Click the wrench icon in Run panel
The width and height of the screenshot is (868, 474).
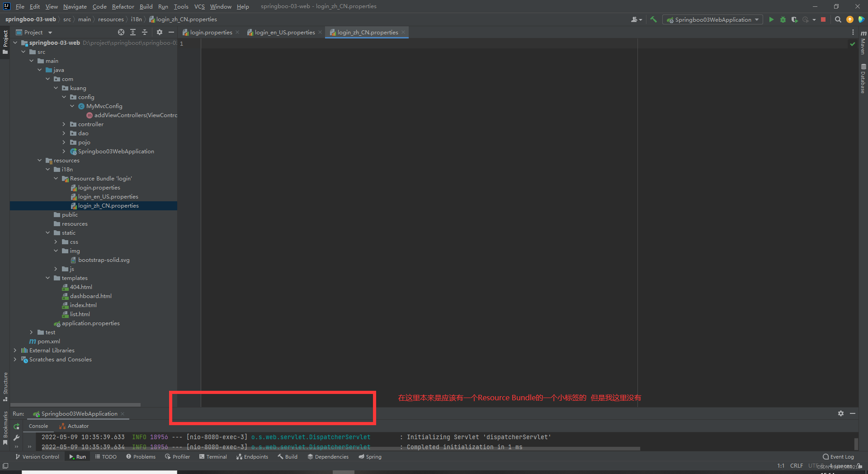pos(17,437)
